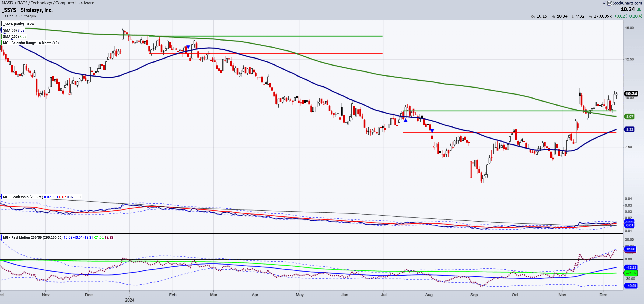
Task: Click the black 10.24 price tag on axis
Action: [x=631, y=94]
